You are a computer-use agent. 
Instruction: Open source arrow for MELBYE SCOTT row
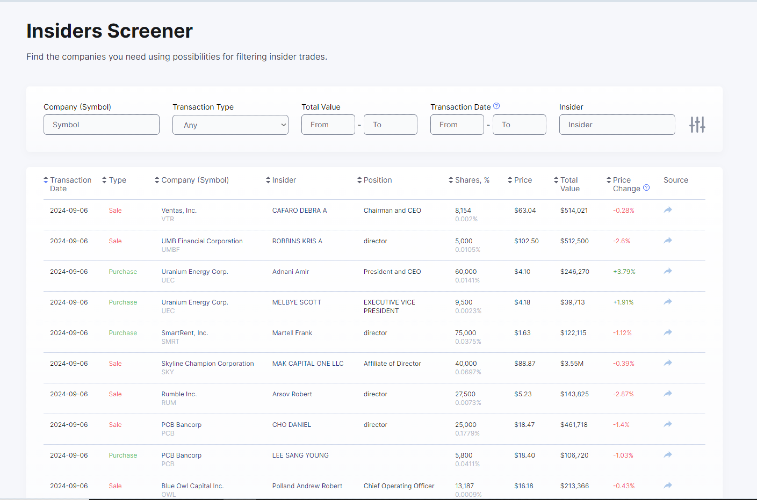coord(668,302)
